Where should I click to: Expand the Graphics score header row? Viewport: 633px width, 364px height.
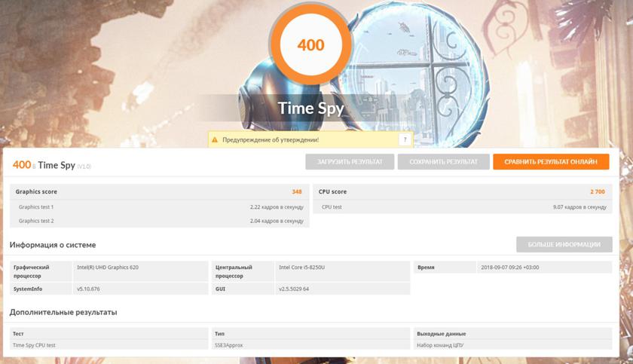point(159,191)
